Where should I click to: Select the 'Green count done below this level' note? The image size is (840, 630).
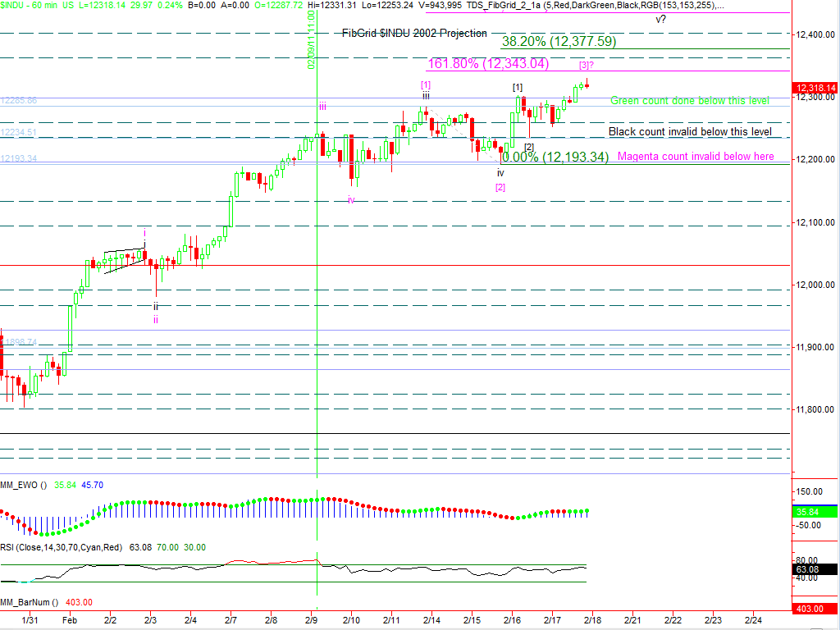tap(690, 101)
